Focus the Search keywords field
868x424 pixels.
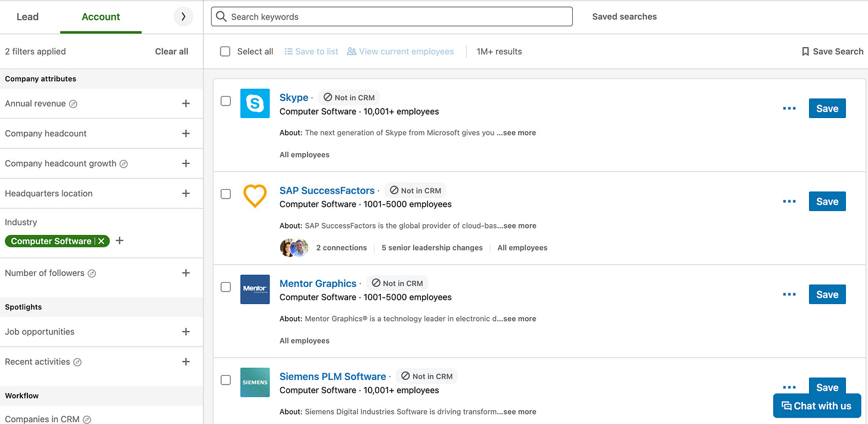click(392, 17)
